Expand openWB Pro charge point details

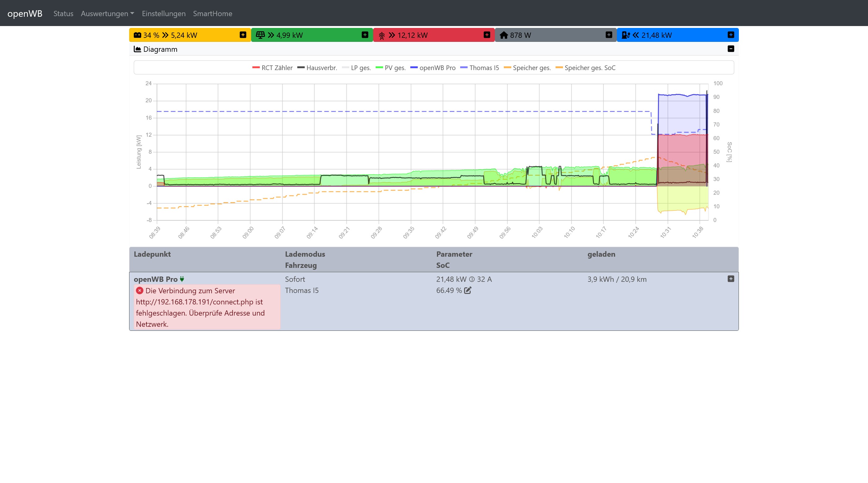point(731,279)
